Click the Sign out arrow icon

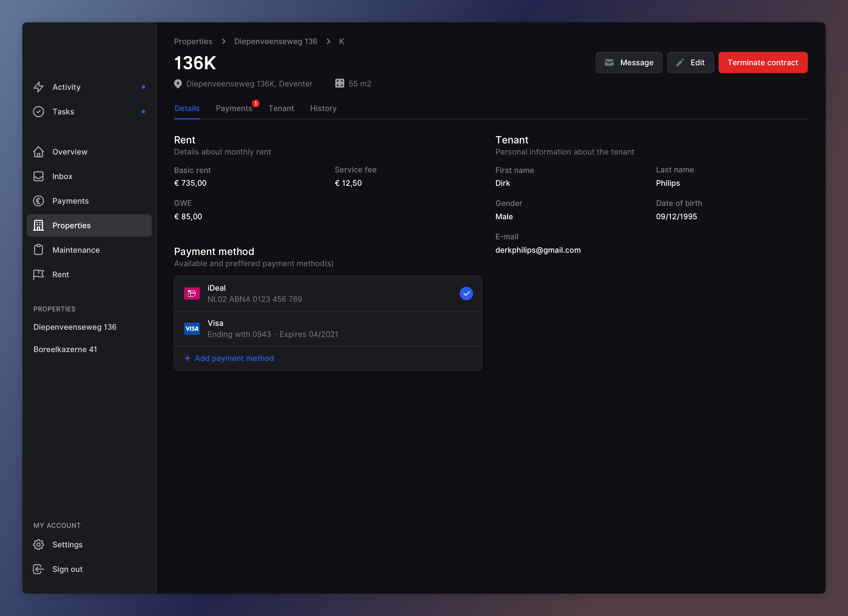tap(38, 569)
